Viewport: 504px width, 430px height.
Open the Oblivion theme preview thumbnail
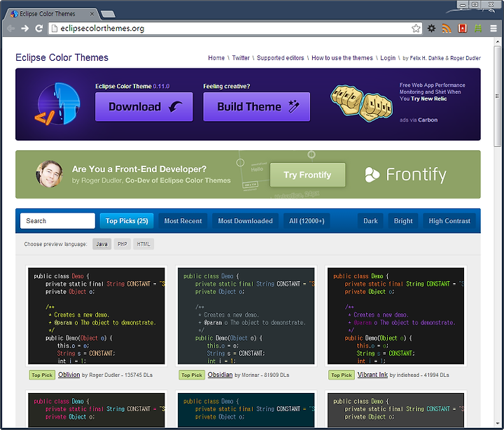[x=96, y=316]
